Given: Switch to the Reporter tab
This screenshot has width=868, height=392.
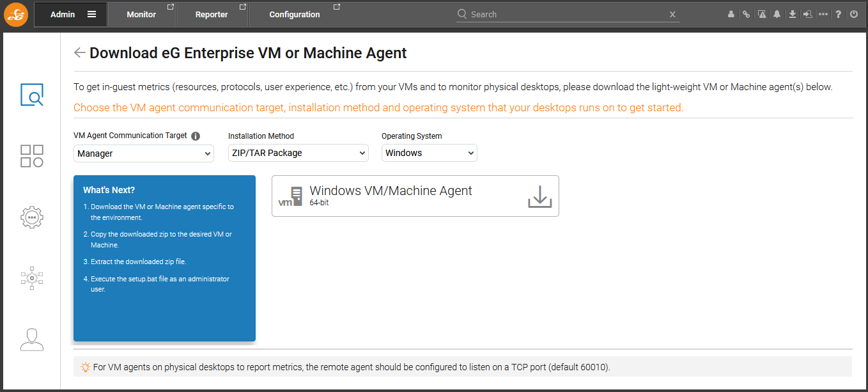Looking at the screenshot, I should pos(212,14).
